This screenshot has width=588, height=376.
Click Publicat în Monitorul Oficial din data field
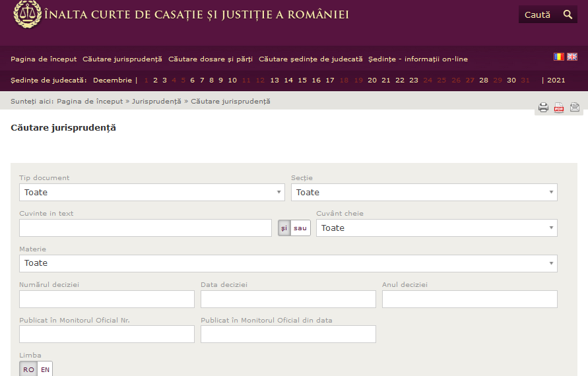tap(288, 334)
